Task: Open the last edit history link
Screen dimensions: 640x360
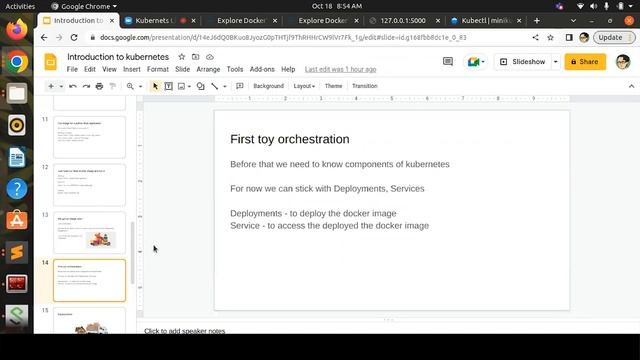Action: pos(340,69)
